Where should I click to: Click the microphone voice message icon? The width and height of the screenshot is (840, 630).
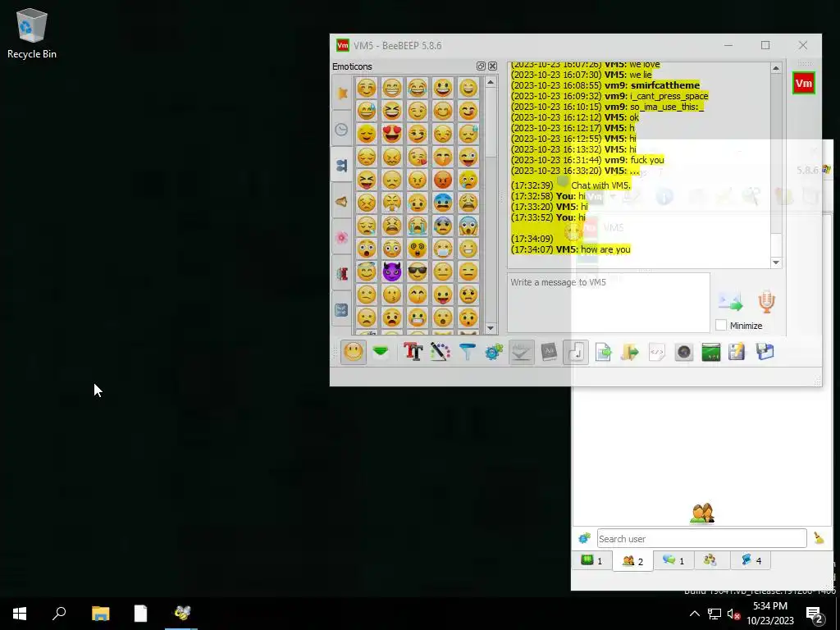tap(767, 302)
